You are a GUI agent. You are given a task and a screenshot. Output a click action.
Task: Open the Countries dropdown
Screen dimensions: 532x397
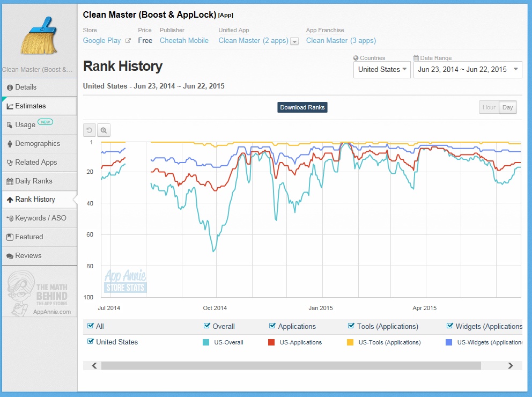coord(382,69)
